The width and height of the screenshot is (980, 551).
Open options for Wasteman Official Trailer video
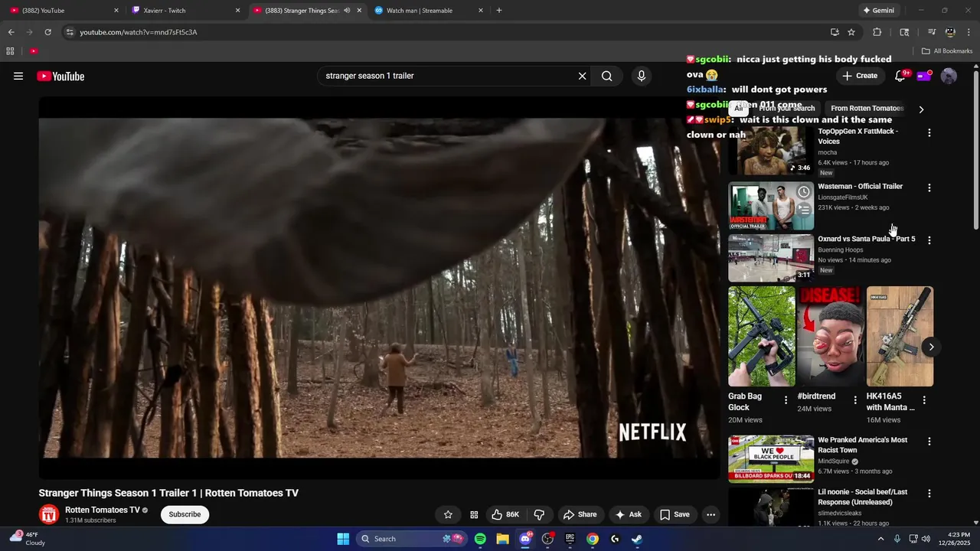click(929, 187)
